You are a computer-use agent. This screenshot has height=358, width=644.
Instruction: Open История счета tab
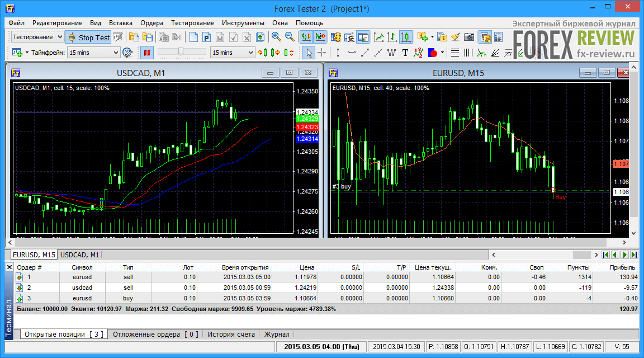point(231,334)
